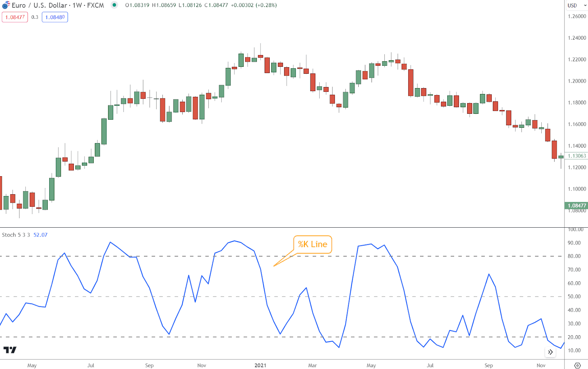Screen dimensions: 588x369
Task: Click the 90.00 stochastic scale label
Action: (x=574, y=243)
